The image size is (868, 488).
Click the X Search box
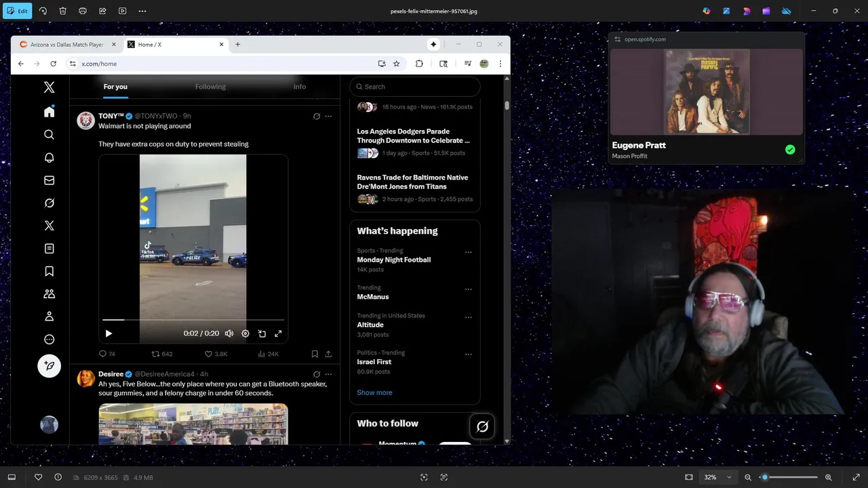click(415, 87)
